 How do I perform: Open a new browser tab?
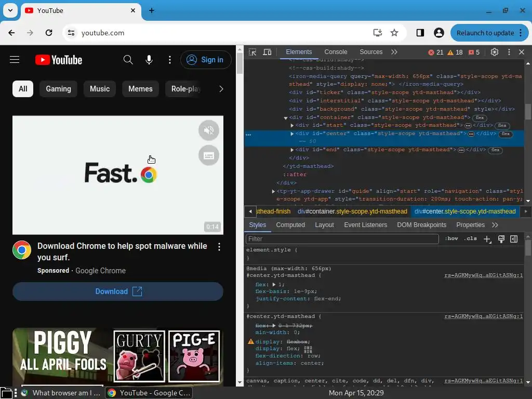[x=152, y=10]
